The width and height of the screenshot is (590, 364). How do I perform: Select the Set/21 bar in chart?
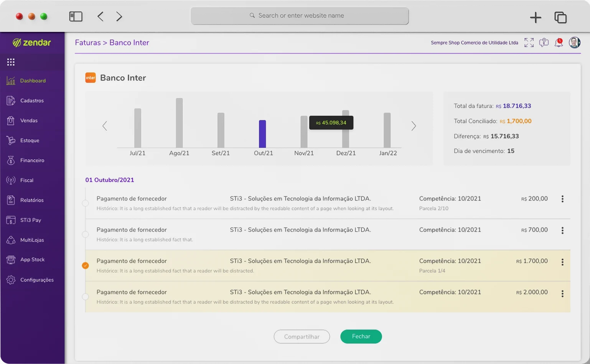click(221, 130)
